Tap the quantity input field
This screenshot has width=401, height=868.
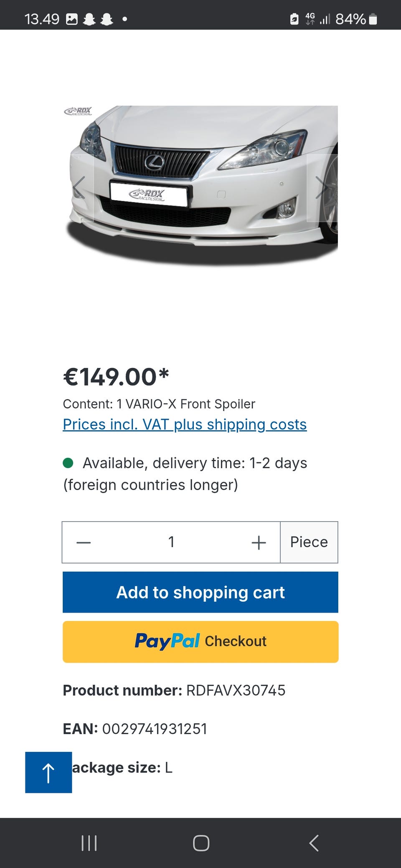click(171, 542)
